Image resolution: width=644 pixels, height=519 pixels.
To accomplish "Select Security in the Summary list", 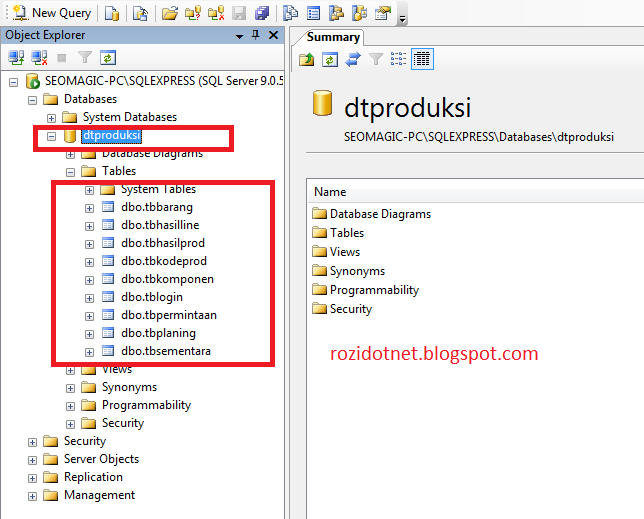I will click(351, 309).
